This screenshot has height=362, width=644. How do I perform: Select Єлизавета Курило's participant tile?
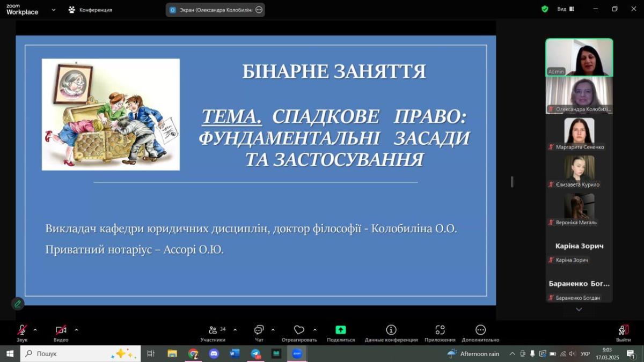click(x=579, y=171)
